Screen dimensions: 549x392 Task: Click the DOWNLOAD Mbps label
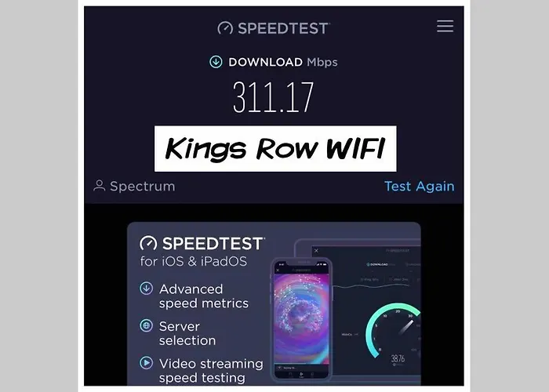pyautogui.click(x=283, y=62)
